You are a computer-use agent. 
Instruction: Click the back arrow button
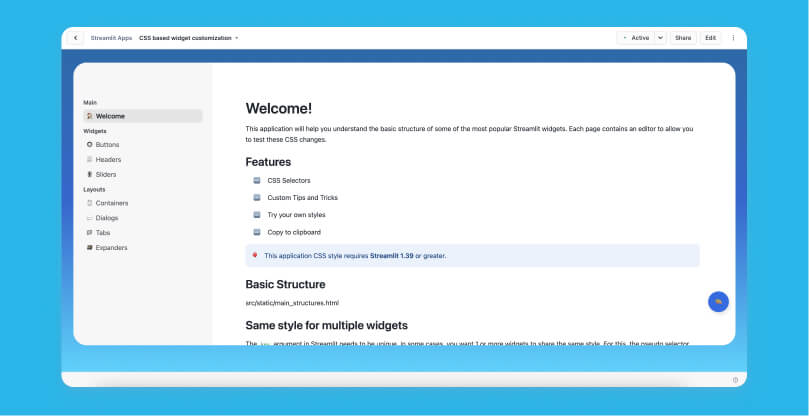pos(76,38)
